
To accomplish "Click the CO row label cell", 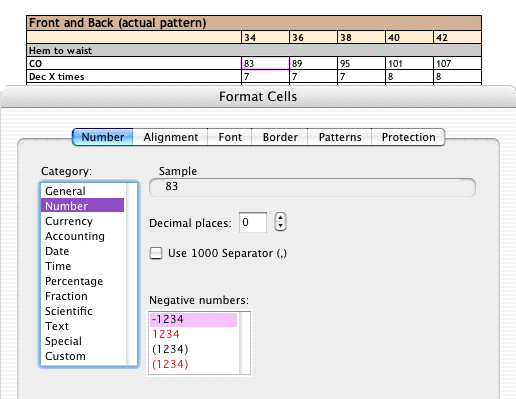I will (134, 63).
